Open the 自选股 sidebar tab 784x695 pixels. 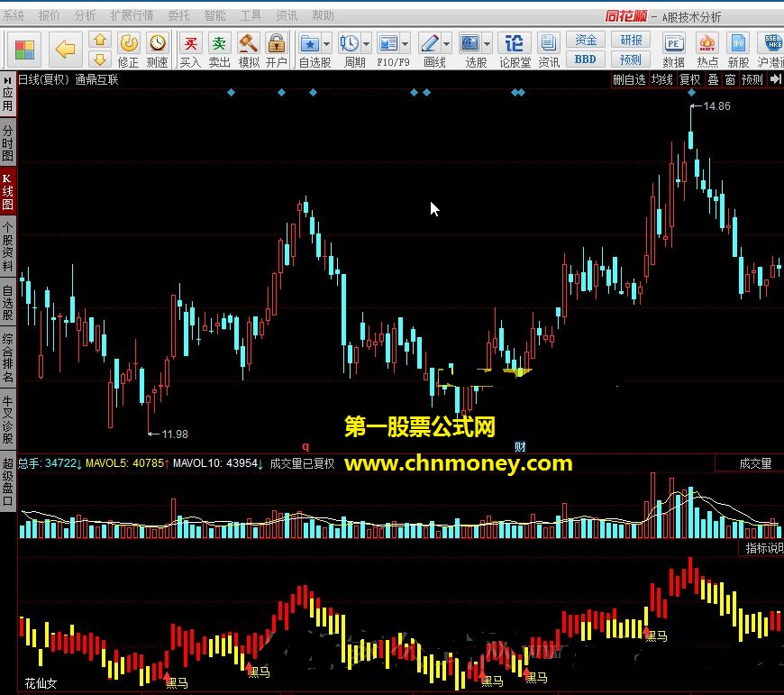7,302
